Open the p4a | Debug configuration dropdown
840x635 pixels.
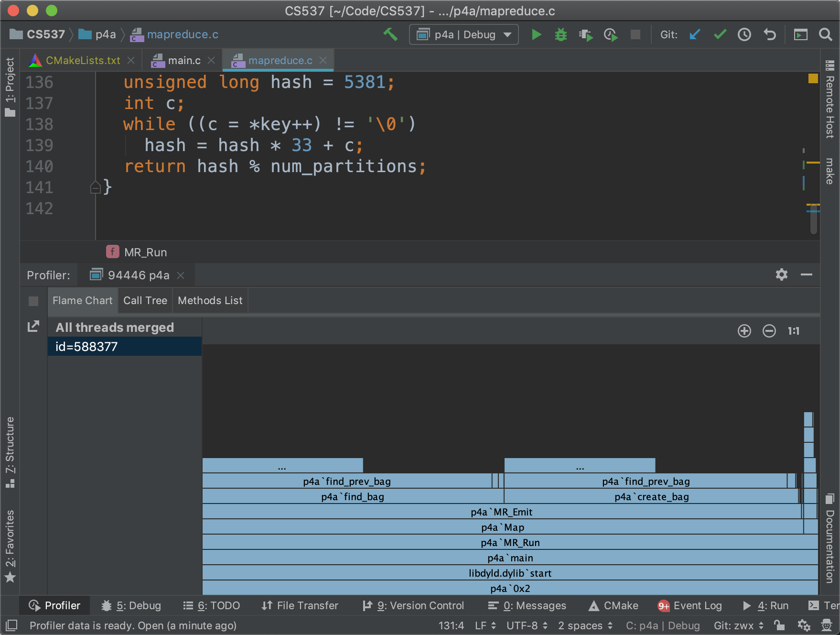click(463, 34)
